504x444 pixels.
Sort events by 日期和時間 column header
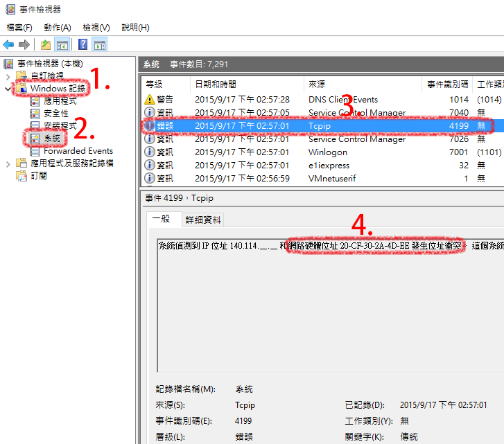(x=215, y=84)
